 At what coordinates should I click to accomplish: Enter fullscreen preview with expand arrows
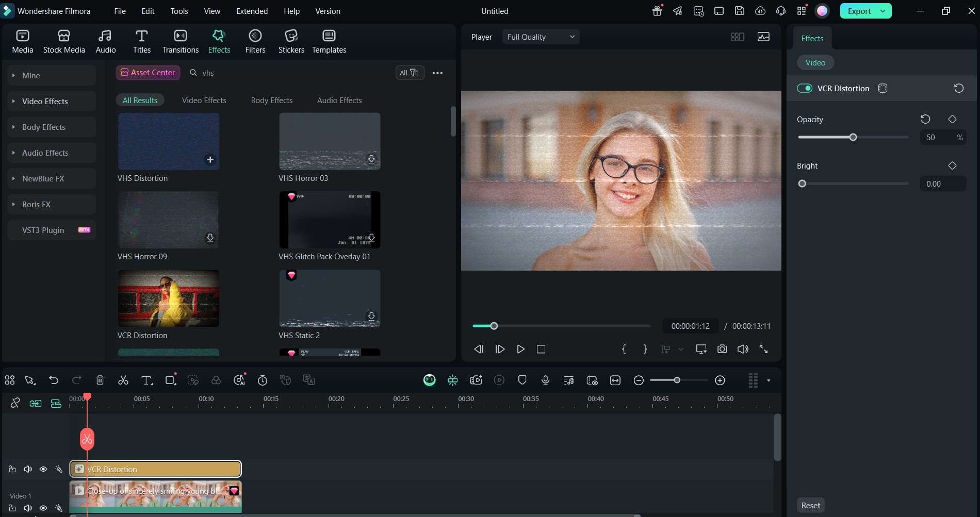click(x=763, y=349)
